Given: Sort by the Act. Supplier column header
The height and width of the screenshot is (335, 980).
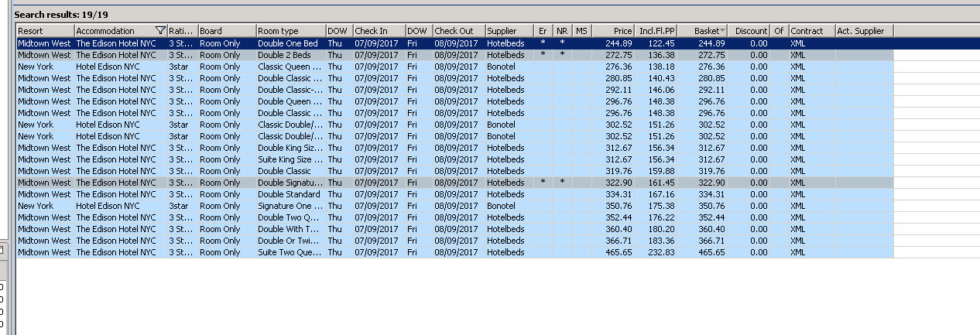Looking at the screenshot, I should (865, 31).
